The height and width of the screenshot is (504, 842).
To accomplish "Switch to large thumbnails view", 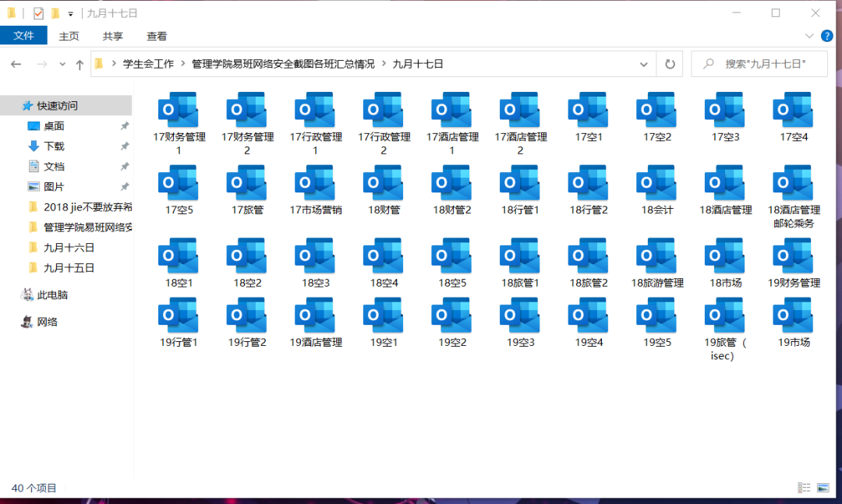I will [x=823, y=488].
